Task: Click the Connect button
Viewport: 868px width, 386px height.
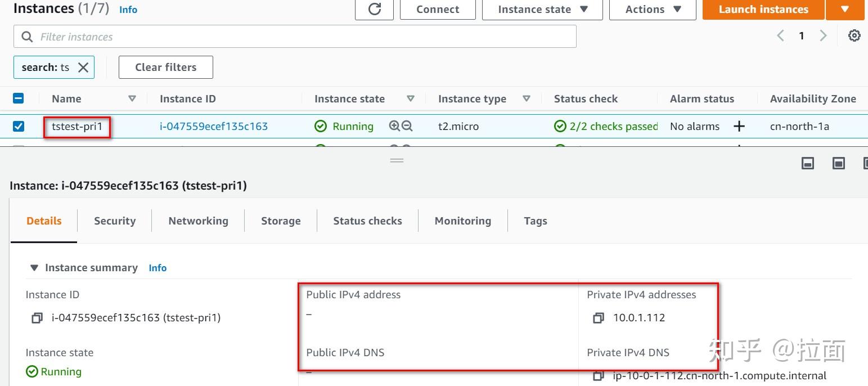Action: click(437, 9)
